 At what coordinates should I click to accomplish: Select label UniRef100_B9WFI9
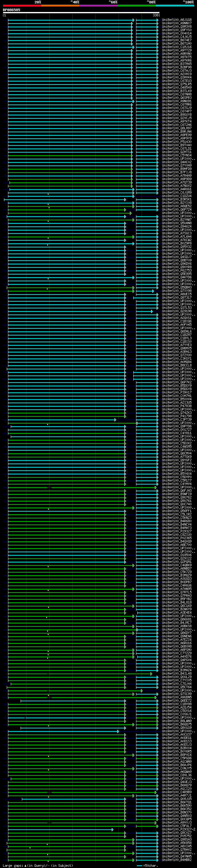pos(176,494)
